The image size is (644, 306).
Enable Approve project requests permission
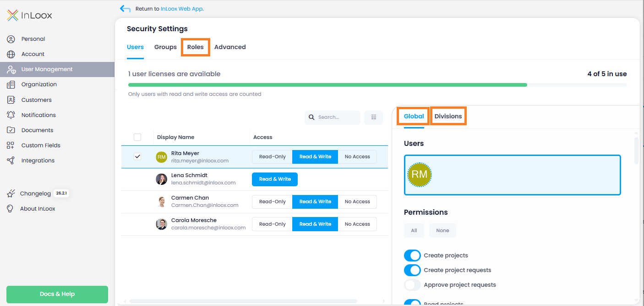tap(412, 285)
